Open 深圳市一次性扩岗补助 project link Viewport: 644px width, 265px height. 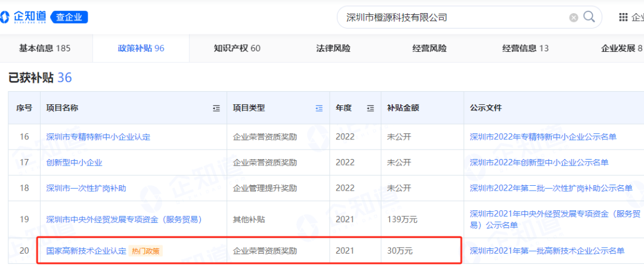86,188
